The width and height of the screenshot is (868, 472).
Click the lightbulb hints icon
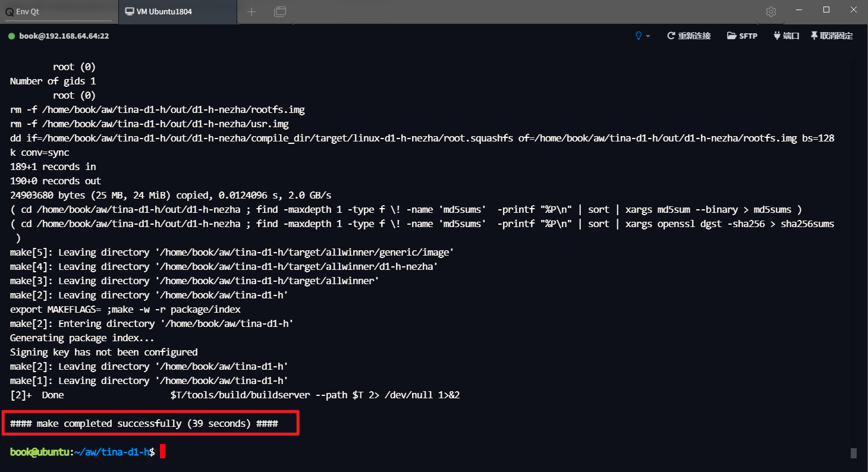coord(639,36)
